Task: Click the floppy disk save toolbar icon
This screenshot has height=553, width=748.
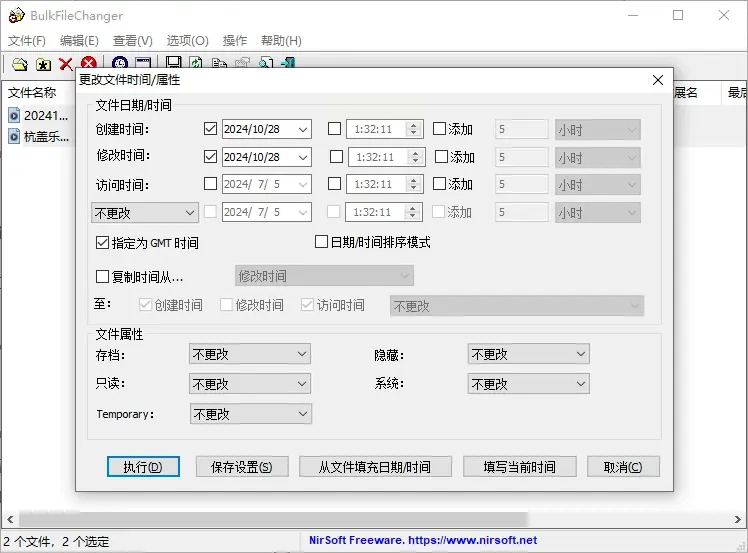Action: pyautogui.click(x=173, y=64)
